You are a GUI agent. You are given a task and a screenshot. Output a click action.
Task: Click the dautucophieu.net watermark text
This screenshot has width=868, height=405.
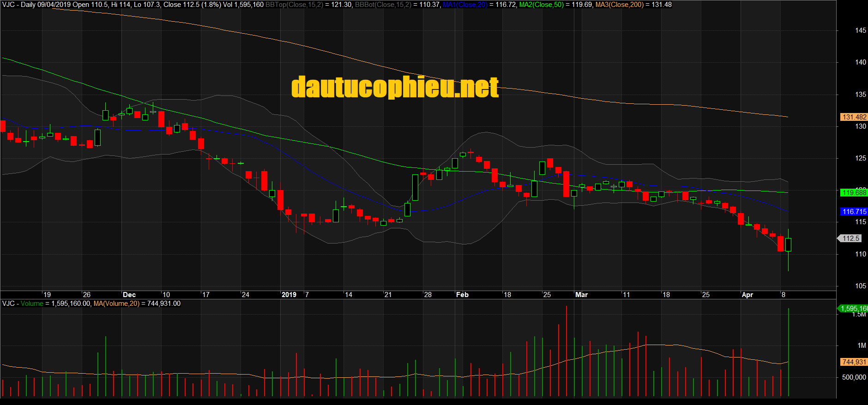395,87
